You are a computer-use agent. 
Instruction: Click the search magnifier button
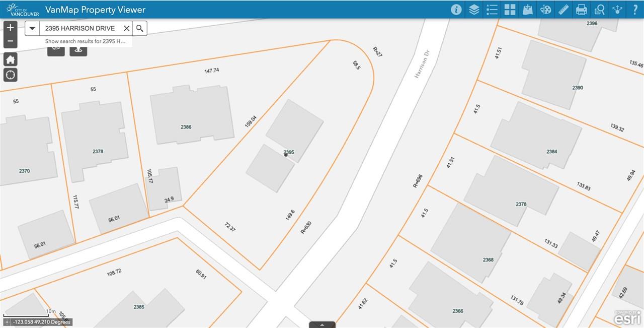pos(140,28)
